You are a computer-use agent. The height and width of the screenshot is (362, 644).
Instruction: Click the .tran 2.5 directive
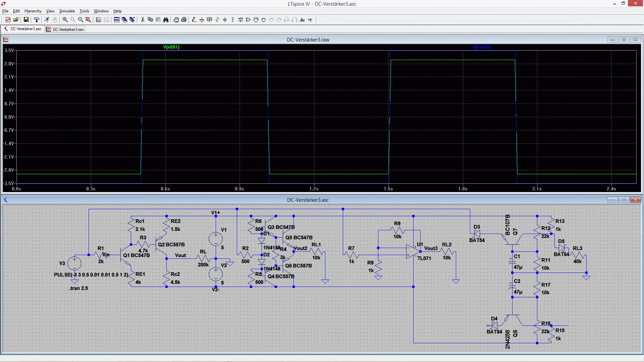[78, 288]
